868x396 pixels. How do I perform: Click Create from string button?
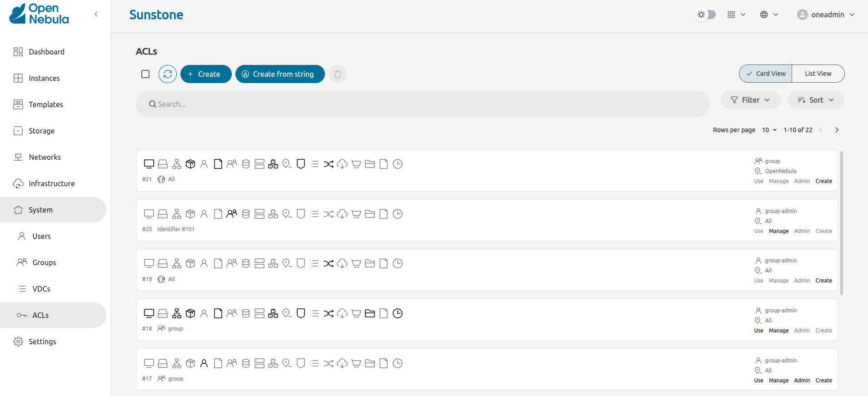click(280, 74)
